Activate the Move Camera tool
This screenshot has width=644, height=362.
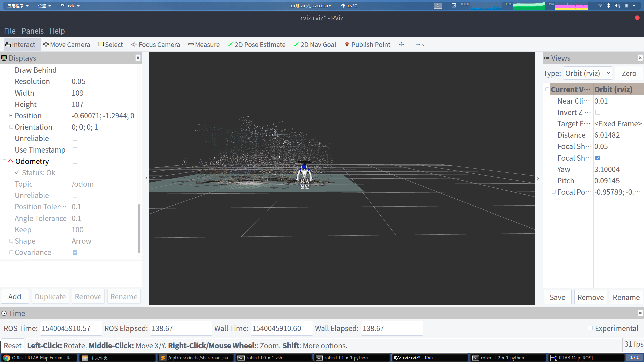[x=66, y=45]
